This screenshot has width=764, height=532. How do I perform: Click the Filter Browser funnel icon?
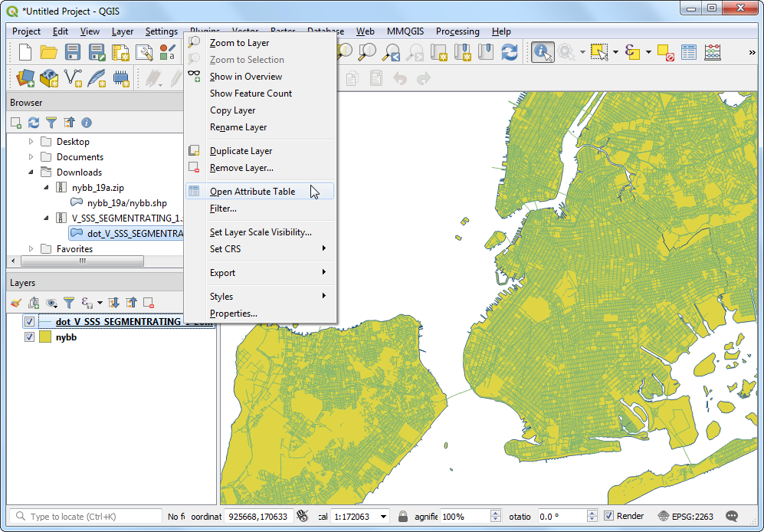tap(51, 123)
